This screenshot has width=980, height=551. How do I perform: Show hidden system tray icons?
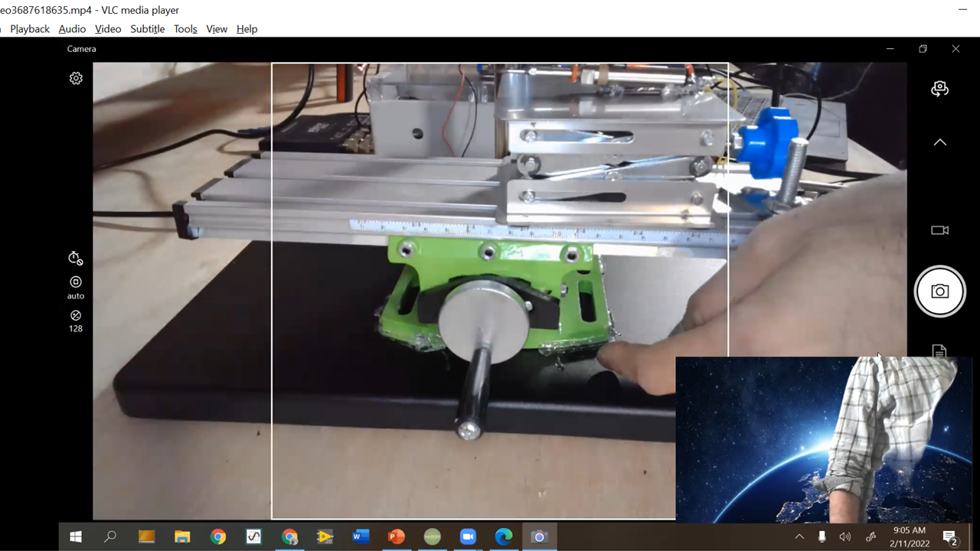799,537
